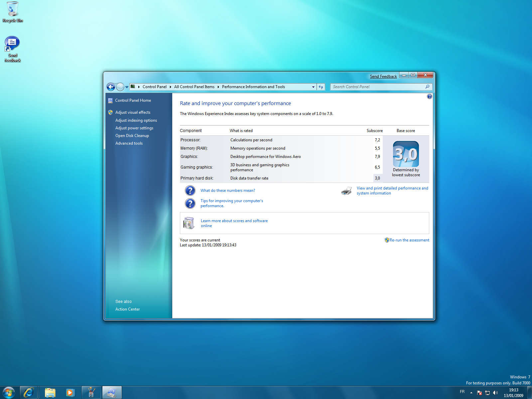
Task: Open the Action Center flag tray icon
Action: (x=479, y=393)
